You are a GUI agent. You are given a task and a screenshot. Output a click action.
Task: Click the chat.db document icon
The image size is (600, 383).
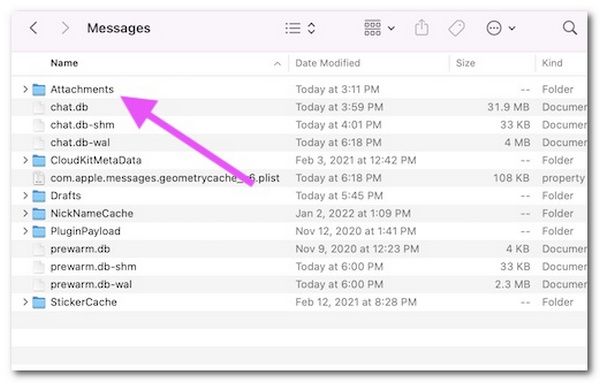point(39,107)
